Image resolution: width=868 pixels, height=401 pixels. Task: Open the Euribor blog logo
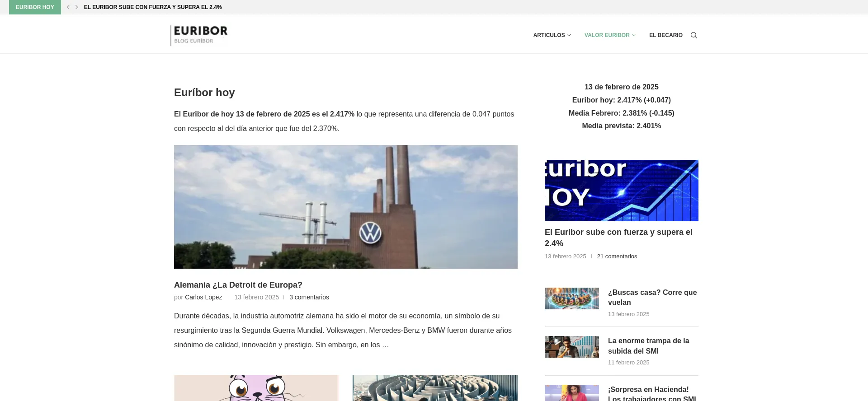199,35
